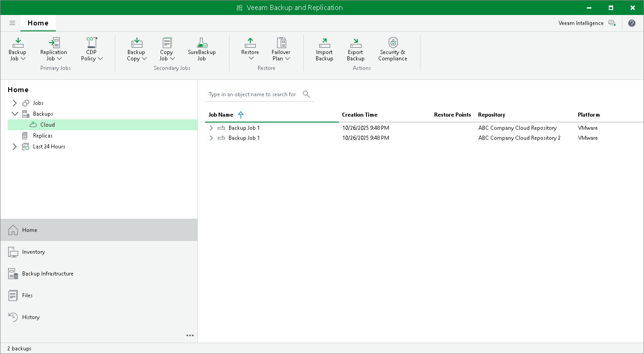
Task: Go to the History view
Action: pos(31,317)
